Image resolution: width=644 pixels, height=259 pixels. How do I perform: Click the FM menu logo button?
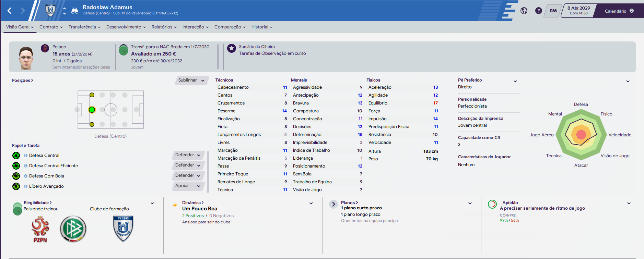pyautogui.click(x=553, y=11)
